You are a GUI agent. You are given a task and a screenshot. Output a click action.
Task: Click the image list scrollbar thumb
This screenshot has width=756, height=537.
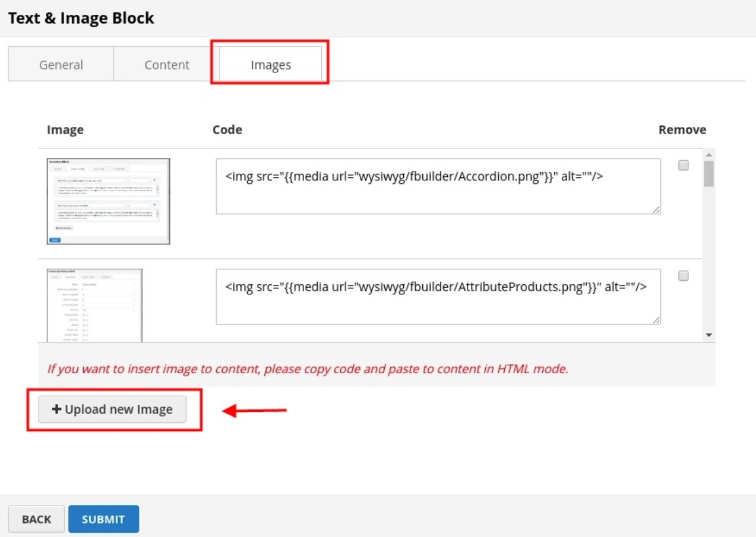709,173
